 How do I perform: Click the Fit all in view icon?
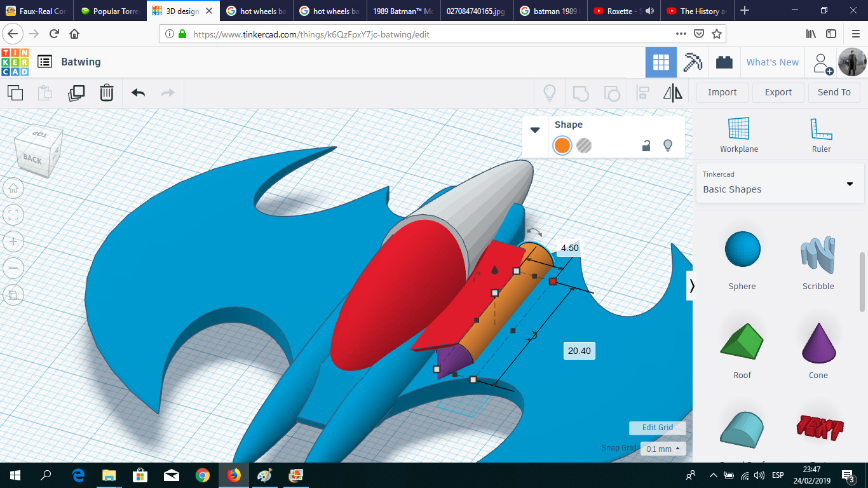point(13,215)
